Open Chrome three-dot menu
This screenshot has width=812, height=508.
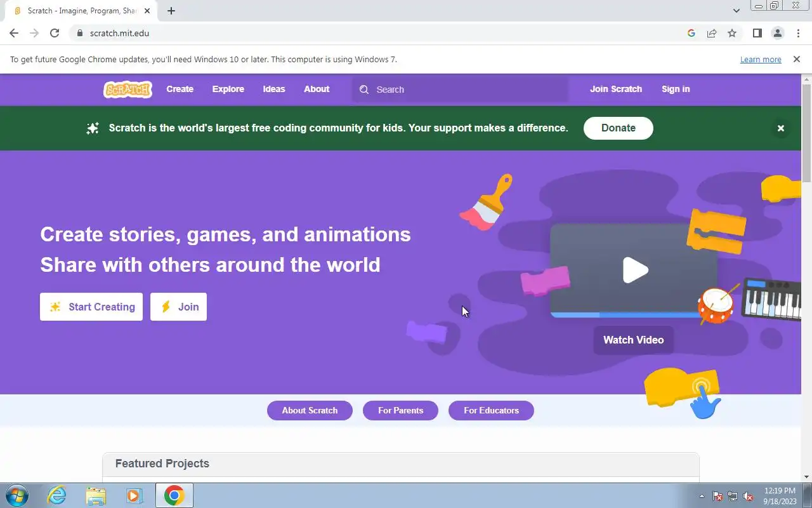798,33
